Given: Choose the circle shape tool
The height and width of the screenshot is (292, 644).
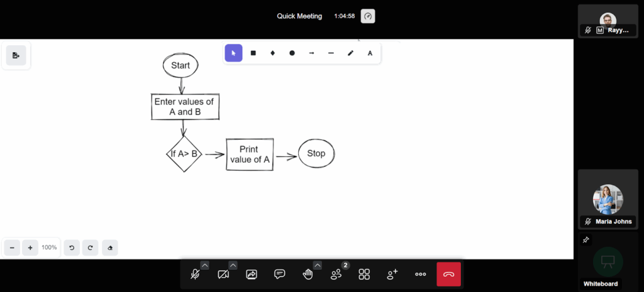Looking at the screenshot, I should (x=292, y=53).
